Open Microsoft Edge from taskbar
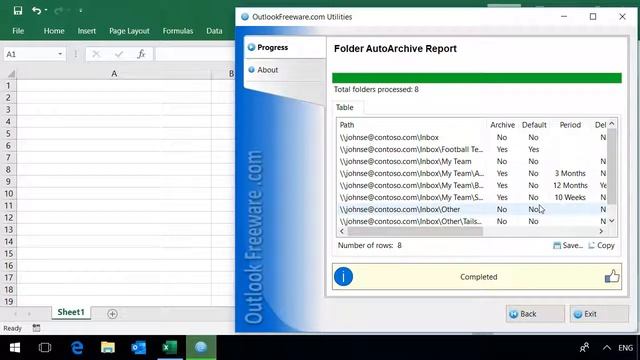The image size is (640, 360). point(77,347)
